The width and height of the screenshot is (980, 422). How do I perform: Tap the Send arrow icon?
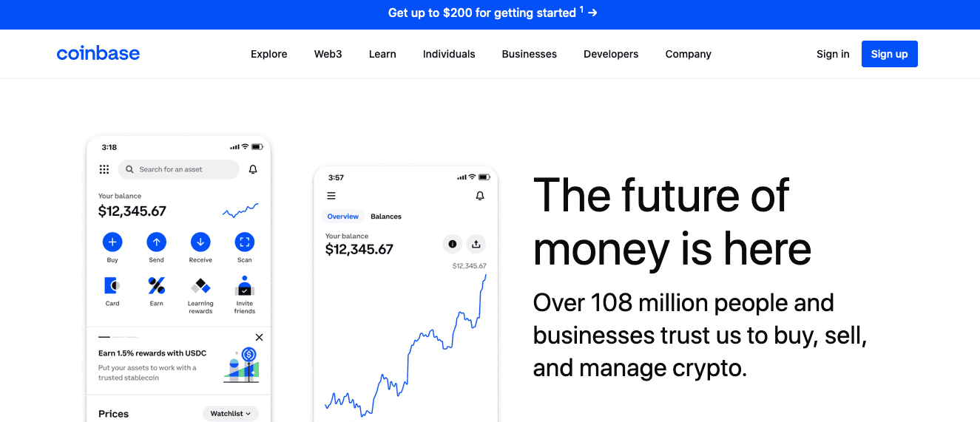(x=156, y=242)
